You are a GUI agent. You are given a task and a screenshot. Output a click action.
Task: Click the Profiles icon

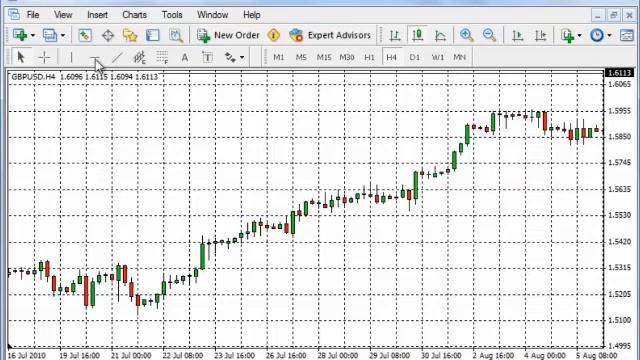coord(50,36)
